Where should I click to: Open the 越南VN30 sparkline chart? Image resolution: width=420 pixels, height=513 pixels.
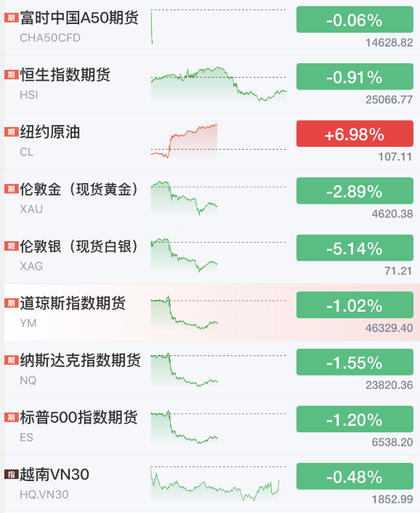215,484
